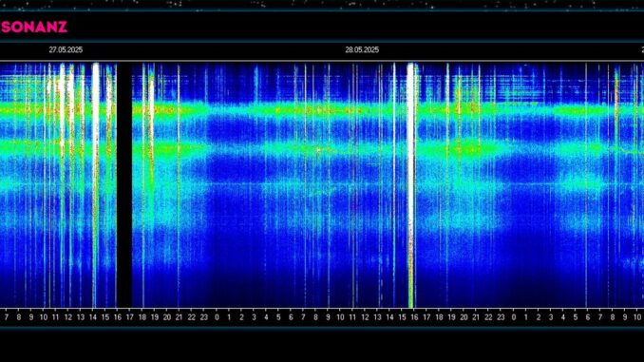Click the hour 17 tick beneath the black gap
The image size is (644, 362).
[x=130, y=317]
